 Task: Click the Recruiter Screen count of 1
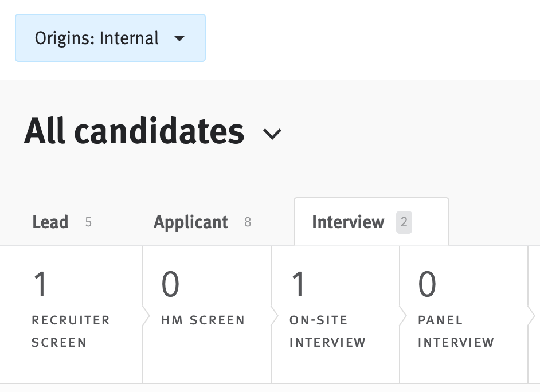[x=40, y=283]
